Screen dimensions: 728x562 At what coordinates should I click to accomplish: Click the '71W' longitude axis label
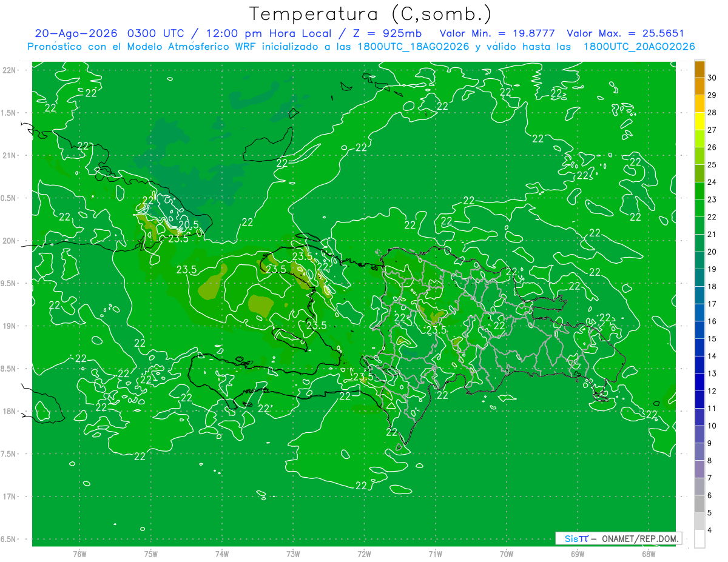[x=435, y=554]
